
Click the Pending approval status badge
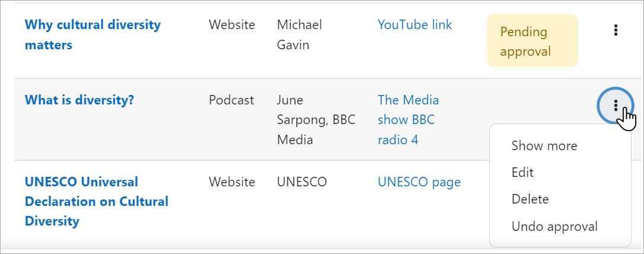pos(532,41)
